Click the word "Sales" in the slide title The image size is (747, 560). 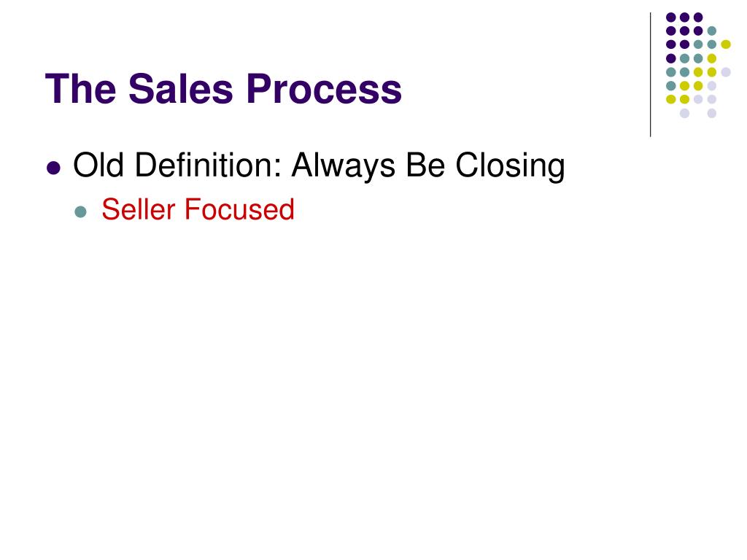coord(181,88)
